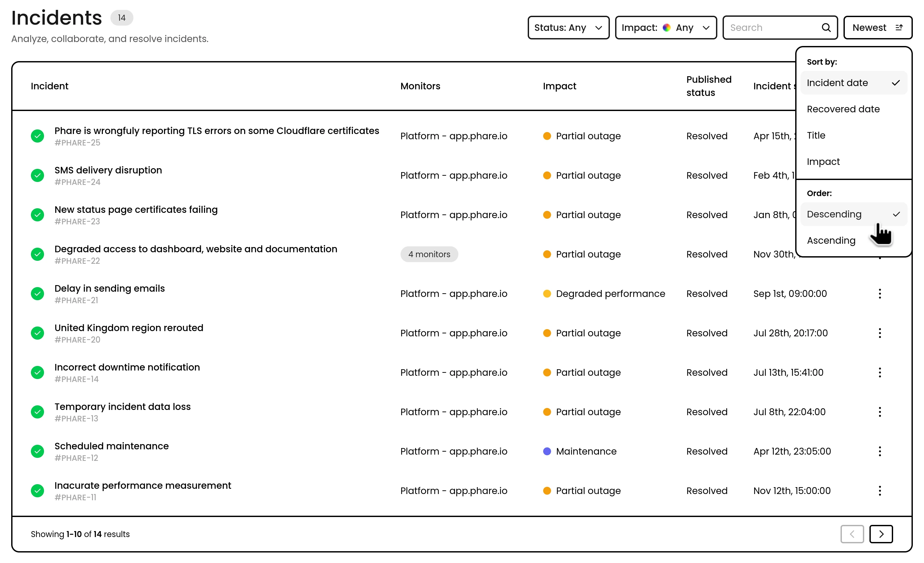The height and width of the screenshot is (563, 924).
Task: Click status icon for Scheduled maintenance
Action: (37, 451)
